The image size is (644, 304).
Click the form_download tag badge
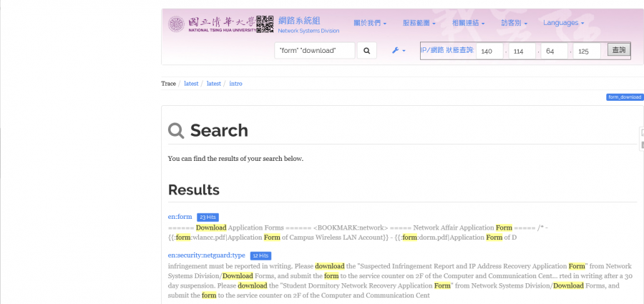624,97
